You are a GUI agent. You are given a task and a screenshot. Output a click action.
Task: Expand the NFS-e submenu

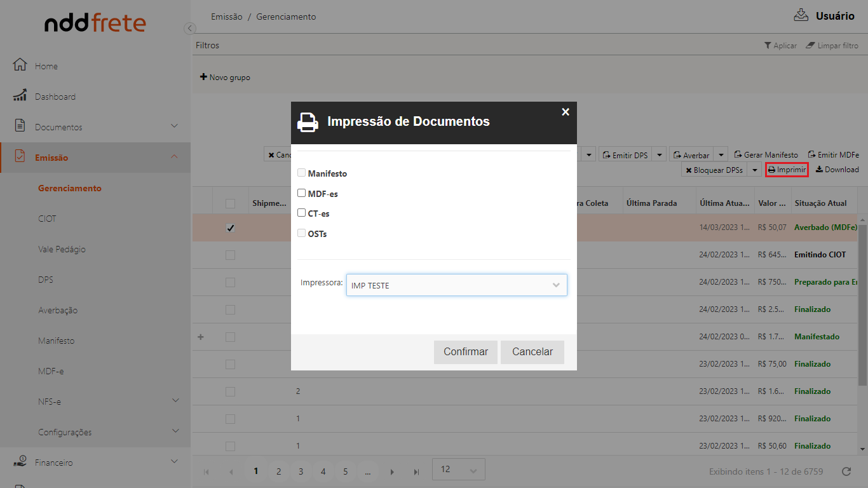point(175,400)
